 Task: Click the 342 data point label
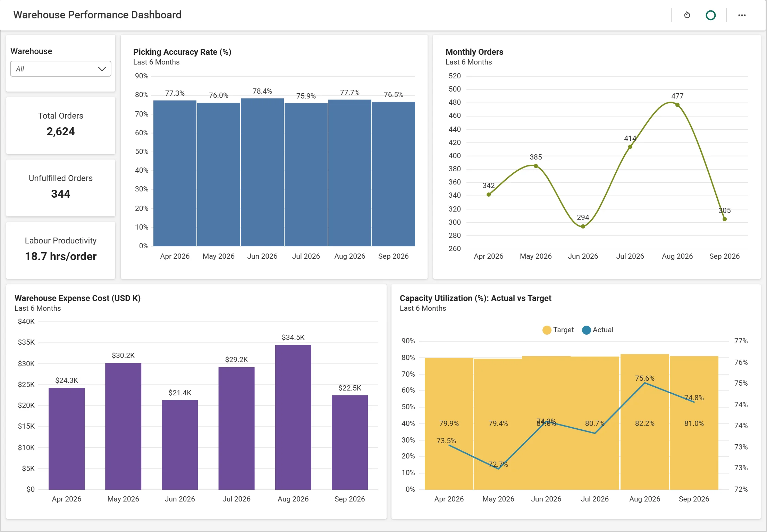tap(489, 186)
